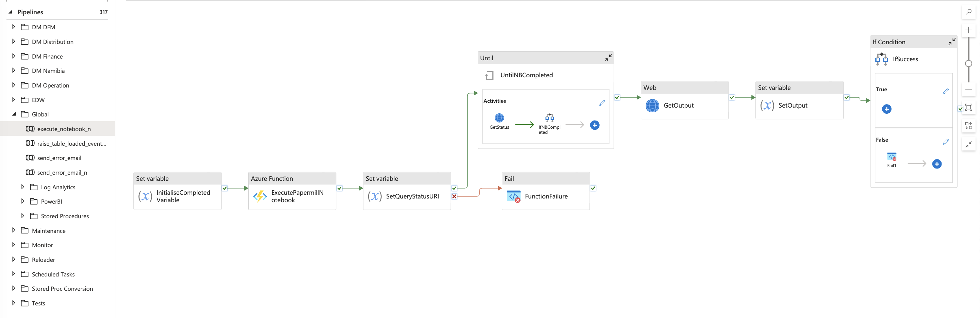Click the auto align layout icon
Image resolution: width=980 pixels, height=318 pixels.
968,126
